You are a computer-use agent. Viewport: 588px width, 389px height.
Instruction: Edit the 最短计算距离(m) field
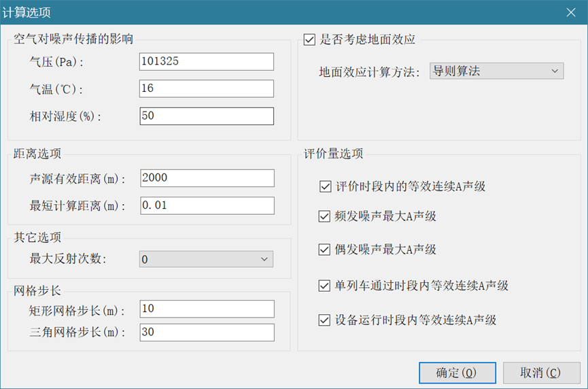coord(206,206)
